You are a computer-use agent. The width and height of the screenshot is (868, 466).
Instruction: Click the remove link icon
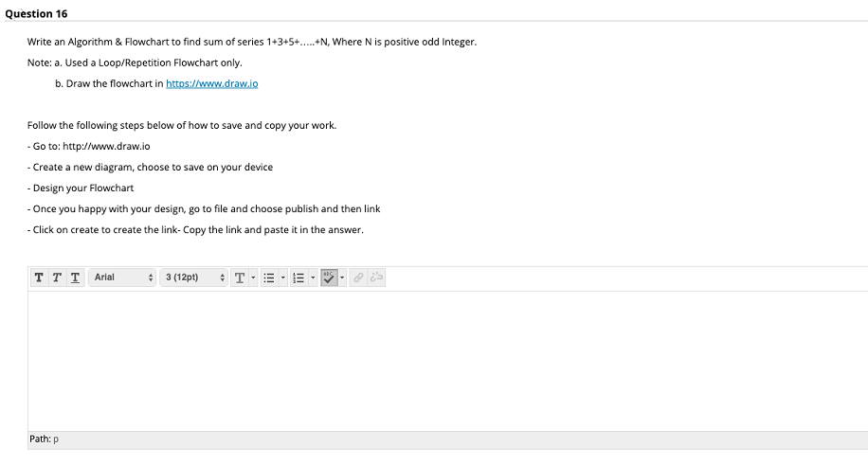[x=376, y=278]
